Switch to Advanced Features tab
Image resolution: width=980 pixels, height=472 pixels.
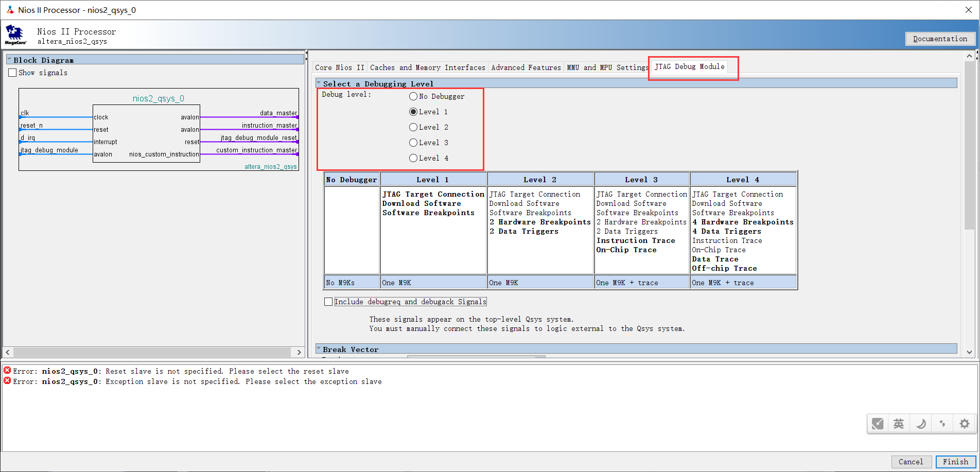[x=526, y=67]
